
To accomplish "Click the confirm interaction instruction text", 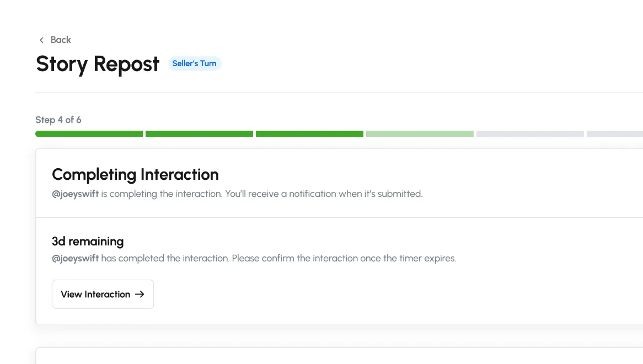I will tap(278, 258).
